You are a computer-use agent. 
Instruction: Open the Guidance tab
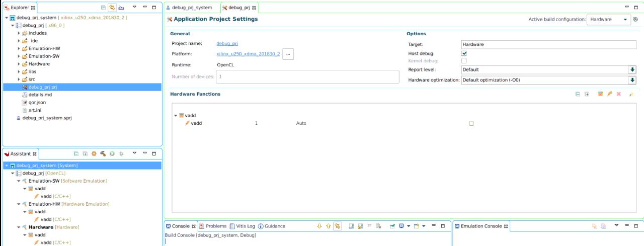tap(271, 226)
